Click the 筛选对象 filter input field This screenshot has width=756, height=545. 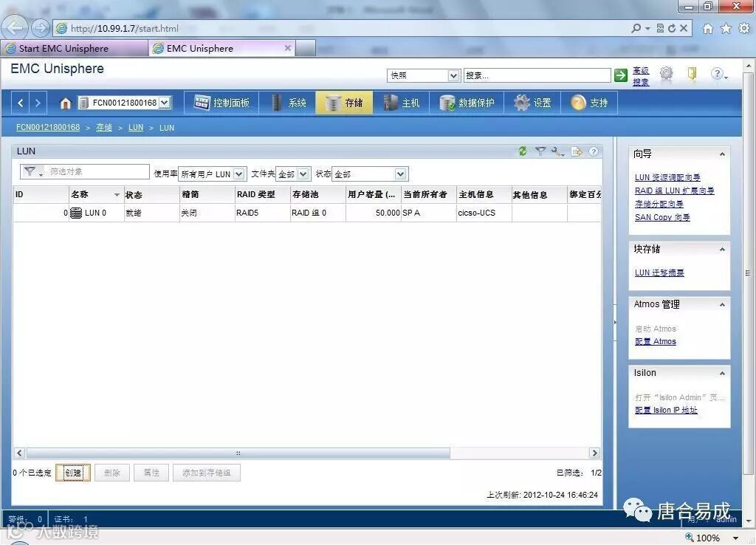pyautogui.click(x=98, y=172)
